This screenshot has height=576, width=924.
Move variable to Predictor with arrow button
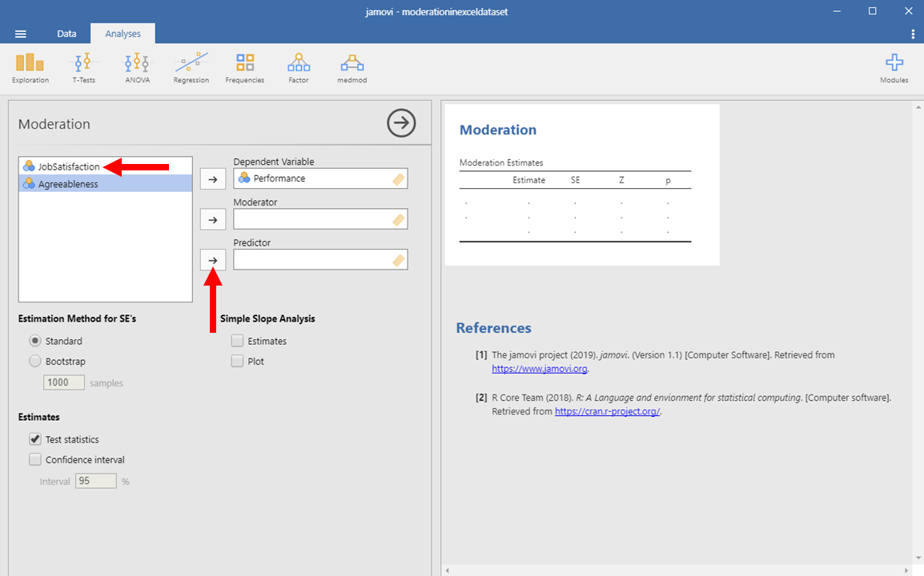click(x=212, y=260)
